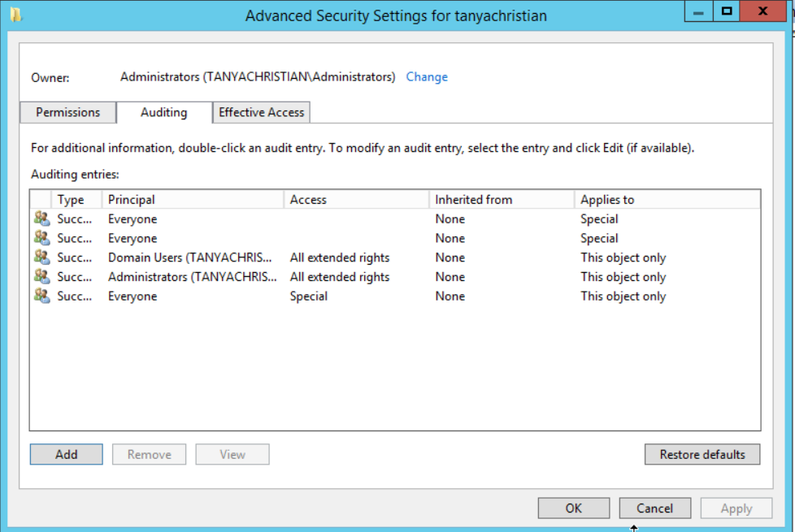Screen dimensions: 795x532
Task: Click the user icon on the bottom Everyone Special entry
Action: 41,296
